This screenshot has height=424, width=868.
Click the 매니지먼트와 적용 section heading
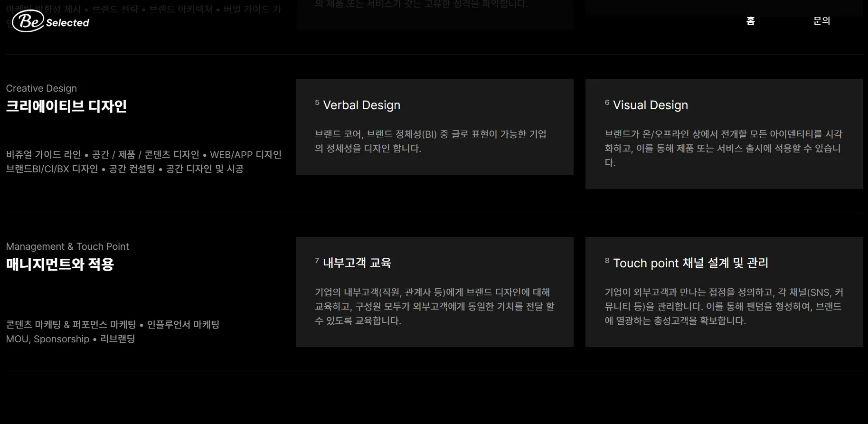coord(60,264)
